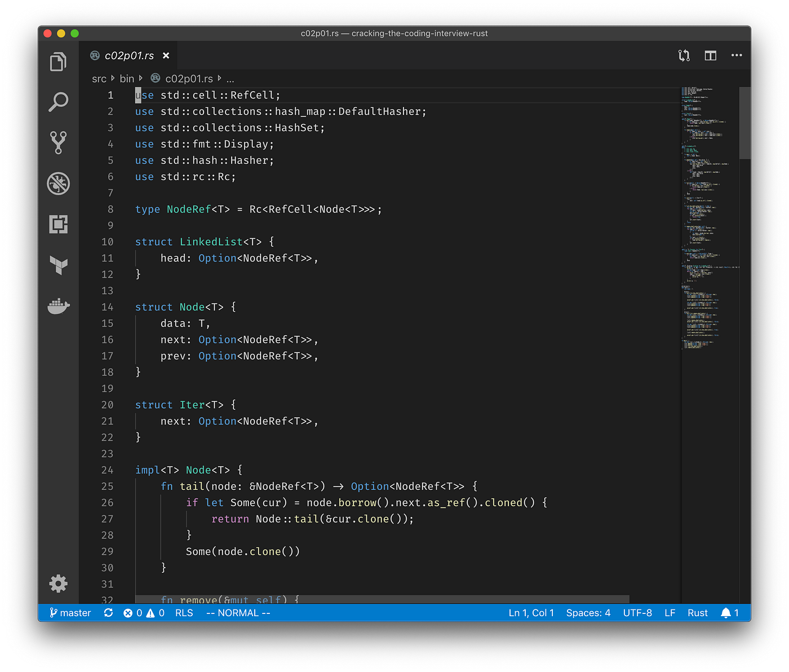Open the Manage settings gear
789x672 pixels.
pos(58,583)
